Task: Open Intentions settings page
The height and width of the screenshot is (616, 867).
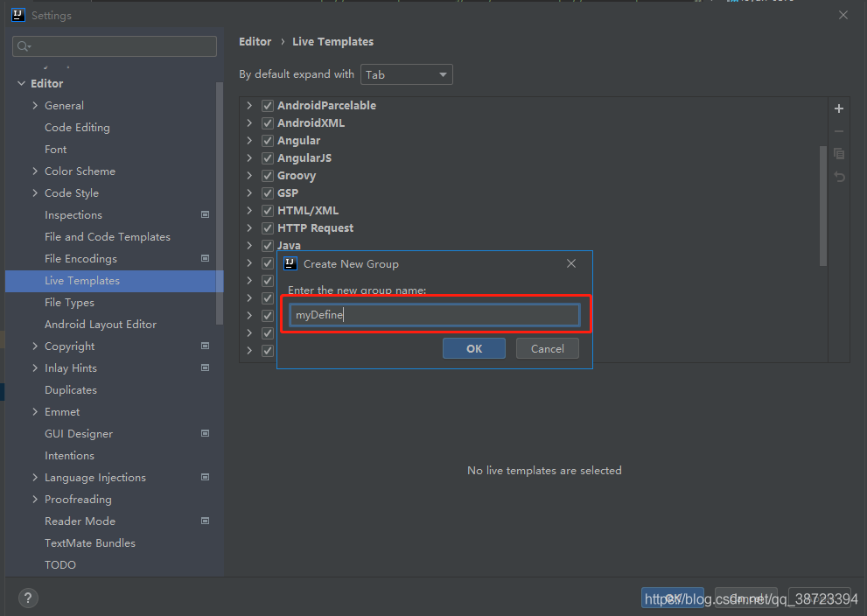Action: tap(70, 456)
